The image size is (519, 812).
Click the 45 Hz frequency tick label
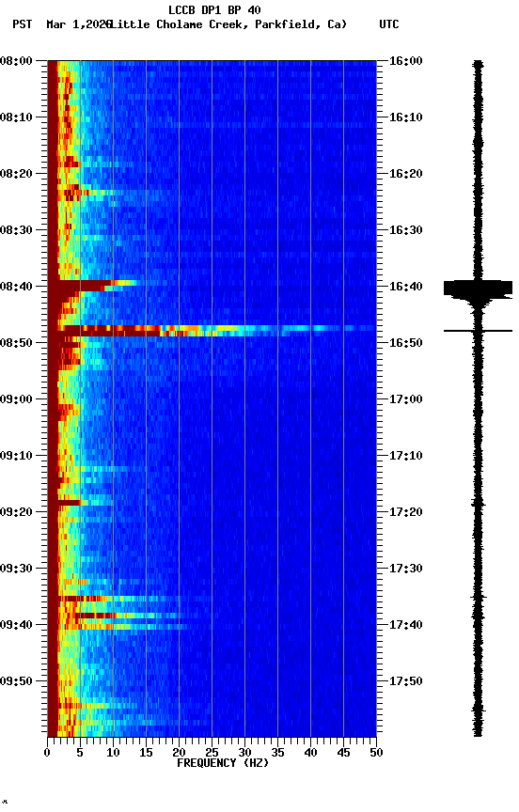click(343, 753)
